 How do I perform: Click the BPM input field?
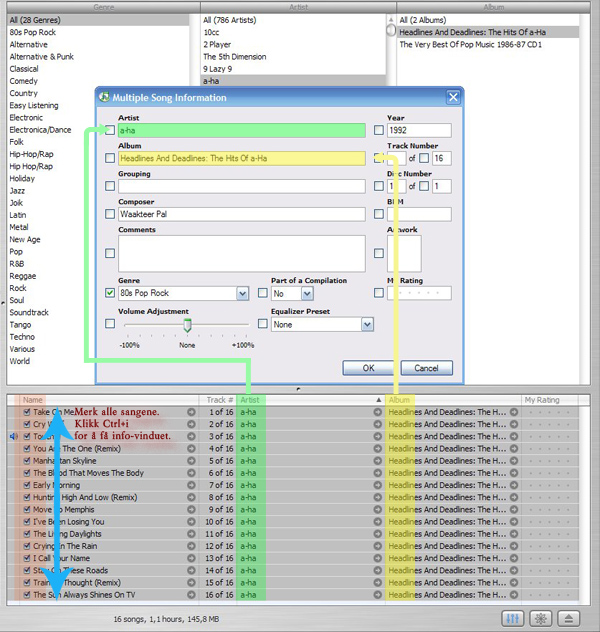click(x=419, y=214)
